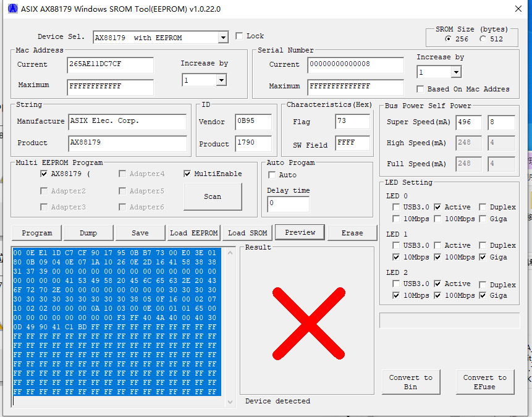Check LED 2 Duplex option
532x417 pixels.
tap(483, 285)
